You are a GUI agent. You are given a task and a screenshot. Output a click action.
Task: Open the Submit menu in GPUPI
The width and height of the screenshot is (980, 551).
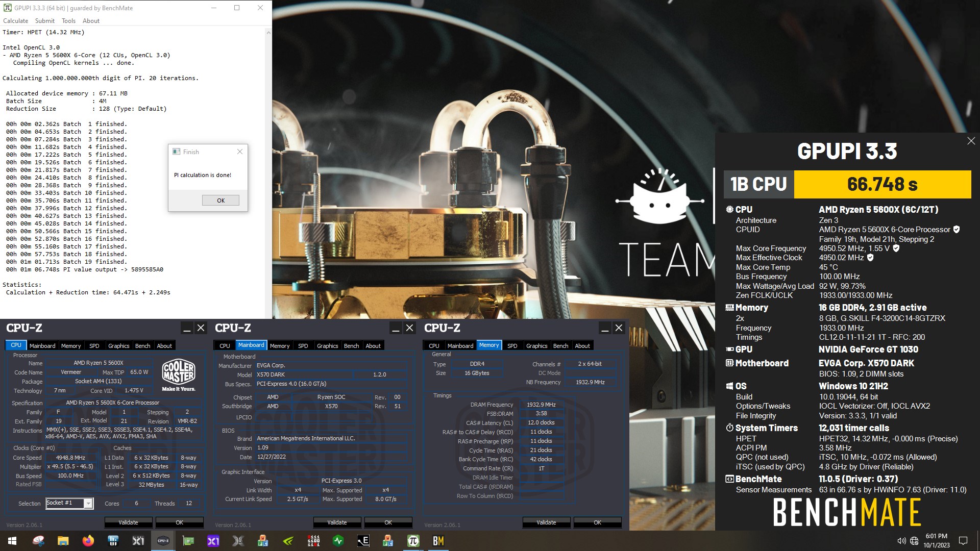(x=44, y=21)
